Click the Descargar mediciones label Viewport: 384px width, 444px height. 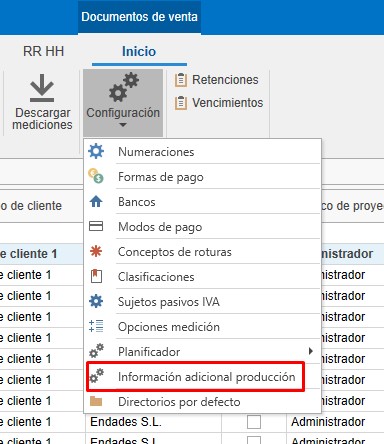pos(42,119)
